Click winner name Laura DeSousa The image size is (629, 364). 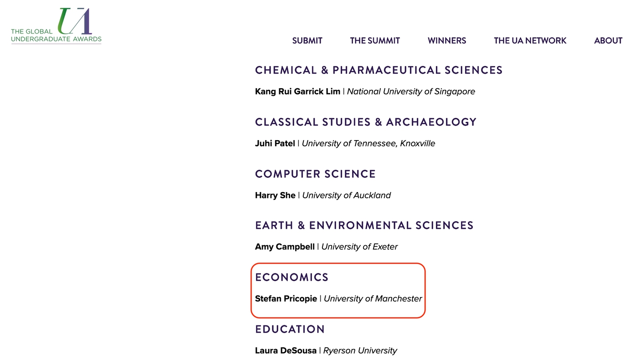click(x=286, y=350)
